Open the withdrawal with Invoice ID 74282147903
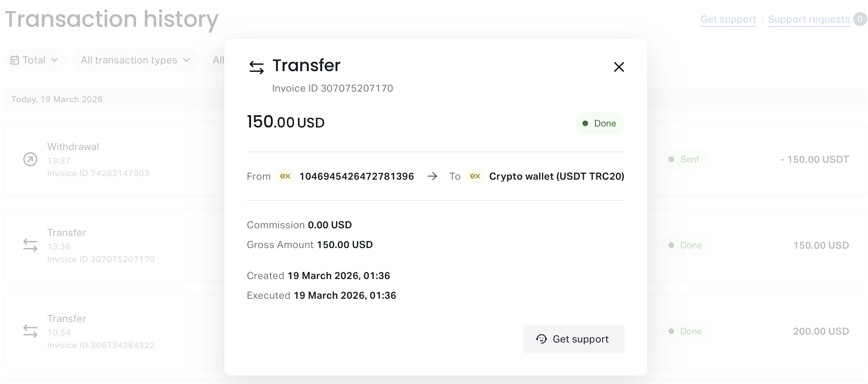 click(x=106, y=159)
